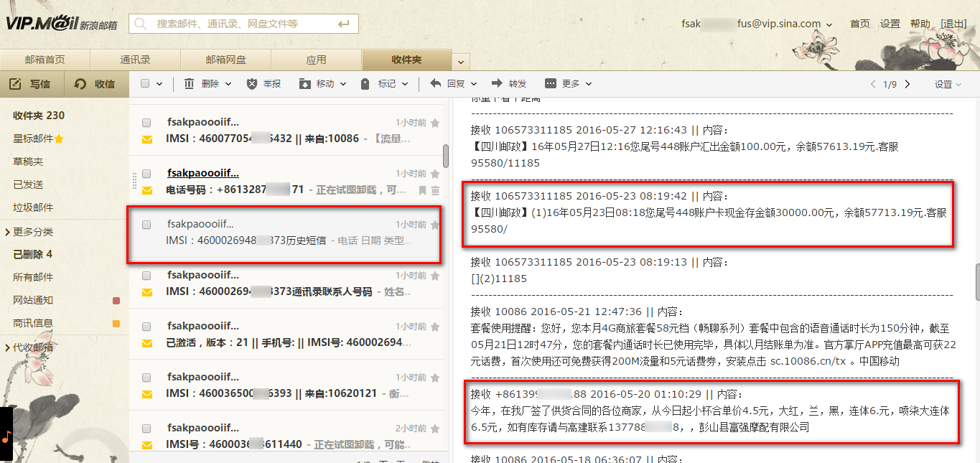Open the 标记 dropdown arrow
This screenshot has height=463, width=980.
click(405, 84)
